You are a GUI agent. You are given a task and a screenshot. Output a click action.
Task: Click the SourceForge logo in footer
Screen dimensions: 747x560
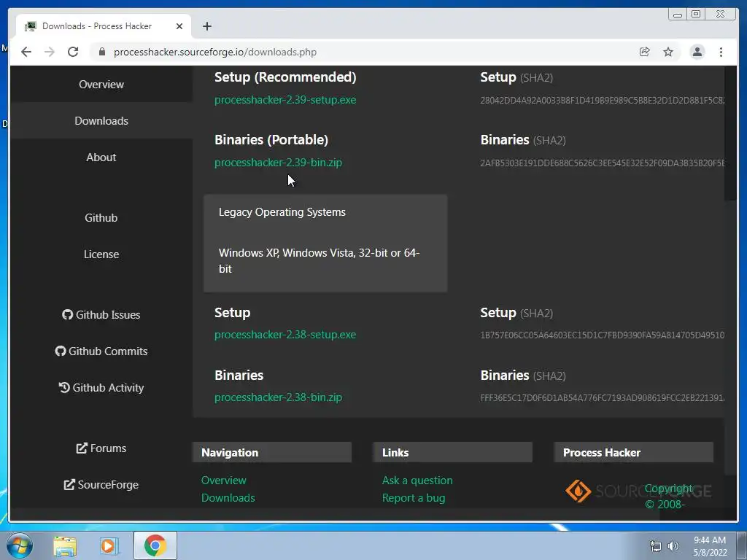click(638, 491)
